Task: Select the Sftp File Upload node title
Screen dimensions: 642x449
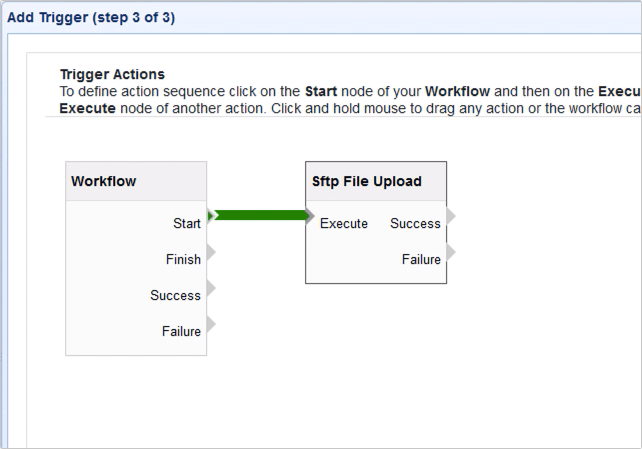Action: 367,182
